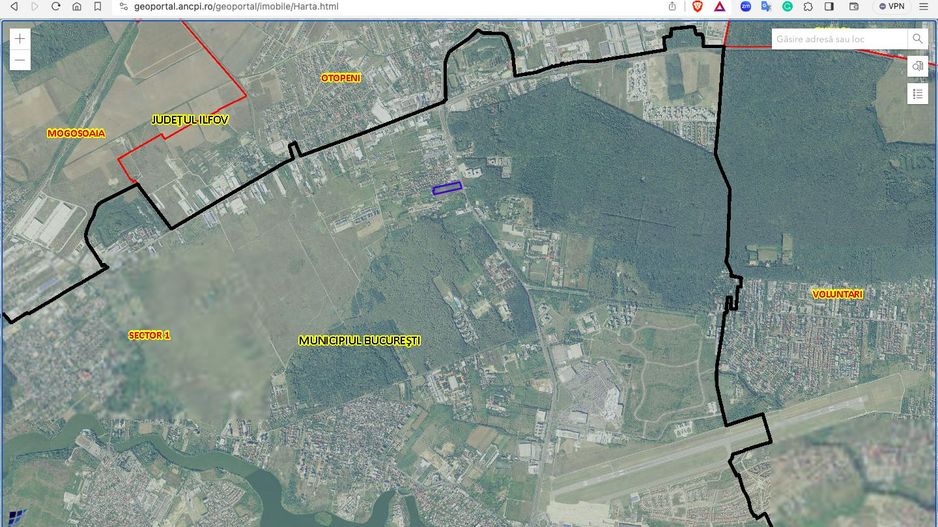The image size is (938, 527).
Task: Open the browser hamburger main menu
Action: pos(924,7)
